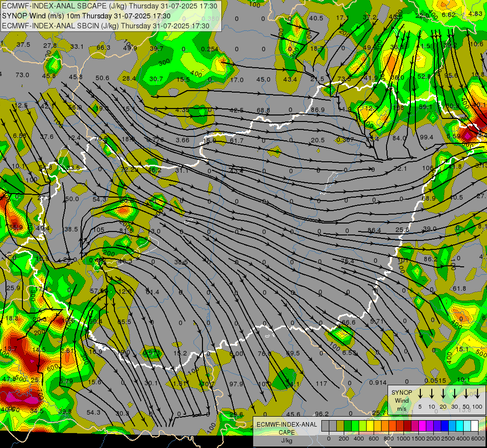Click the 10 m/s wind arrow in legend
Image resolution: width=487 pixels, height=448 pixels.
pyautogui.click(x=432, y=394)
